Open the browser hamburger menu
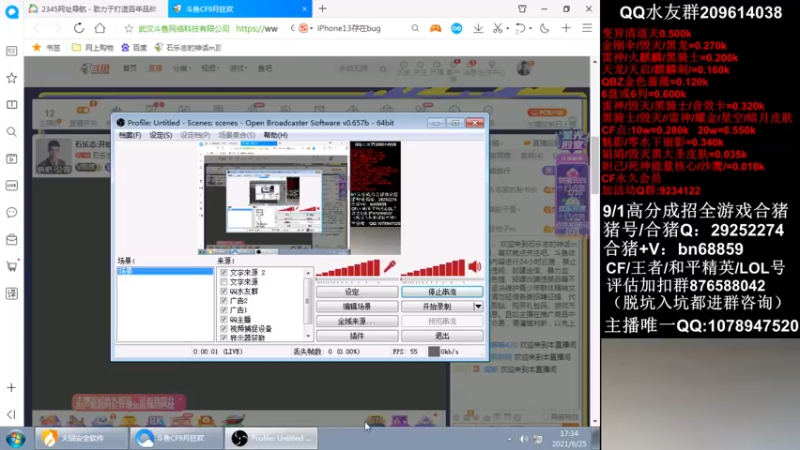The image size is (800, 450). (587, 28)
